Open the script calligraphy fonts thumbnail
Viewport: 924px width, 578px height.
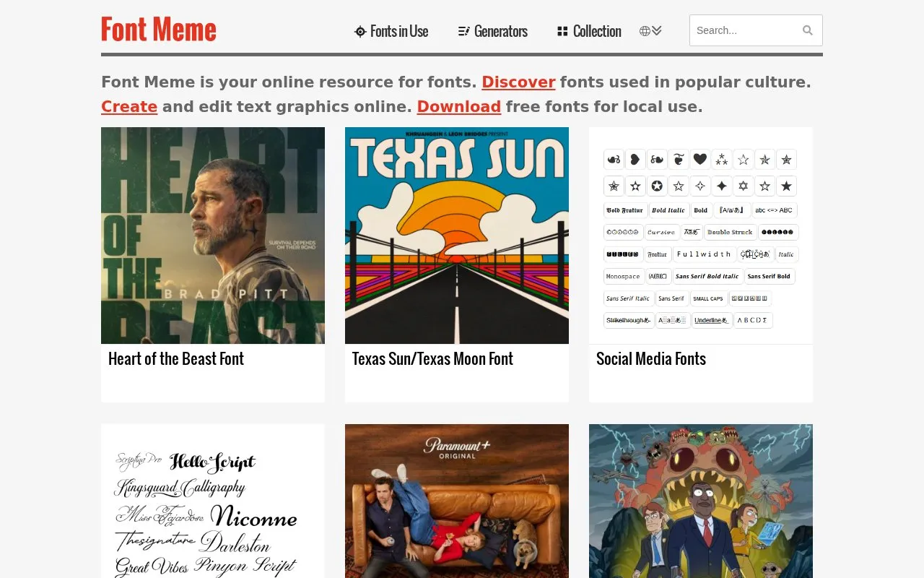(213, 501)
